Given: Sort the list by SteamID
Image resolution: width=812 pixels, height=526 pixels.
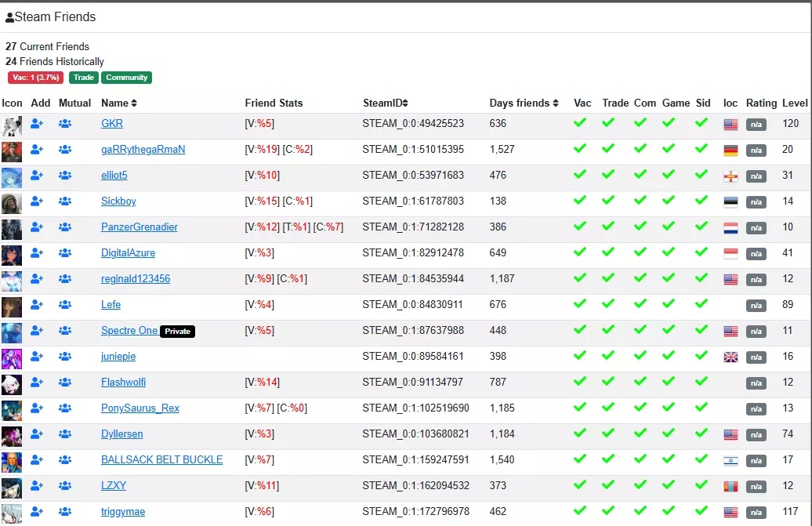Looking at the screenshot, I should 386,103.
